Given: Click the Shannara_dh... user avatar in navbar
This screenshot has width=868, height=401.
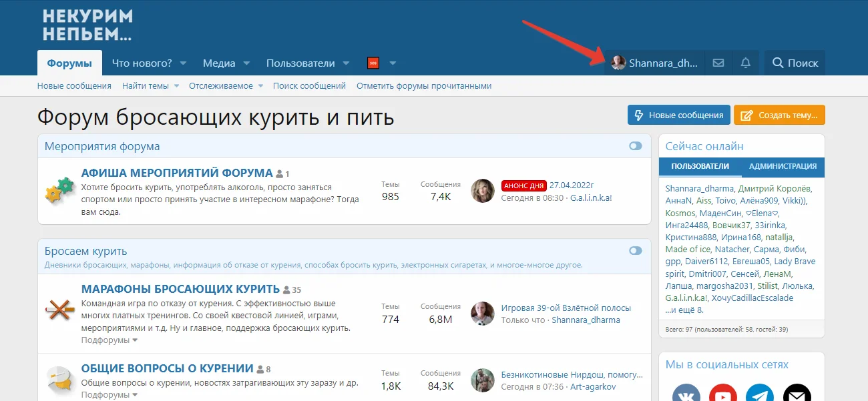Looking at the screenshot, I should (619, 63).
